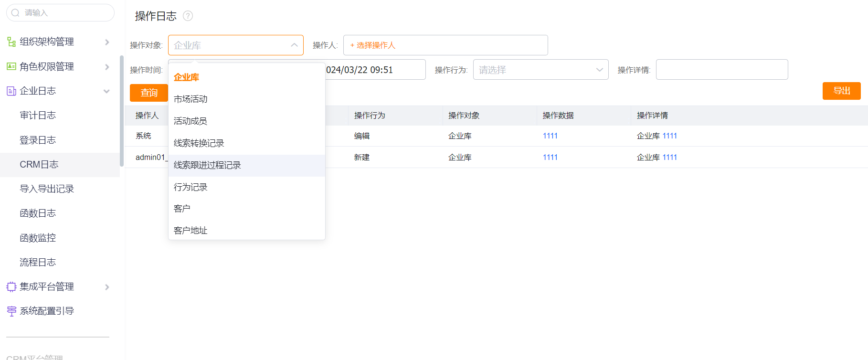Click the admin01_ operator cell
The width and height of the screenshot is (868, 360).
pos(151,158)
